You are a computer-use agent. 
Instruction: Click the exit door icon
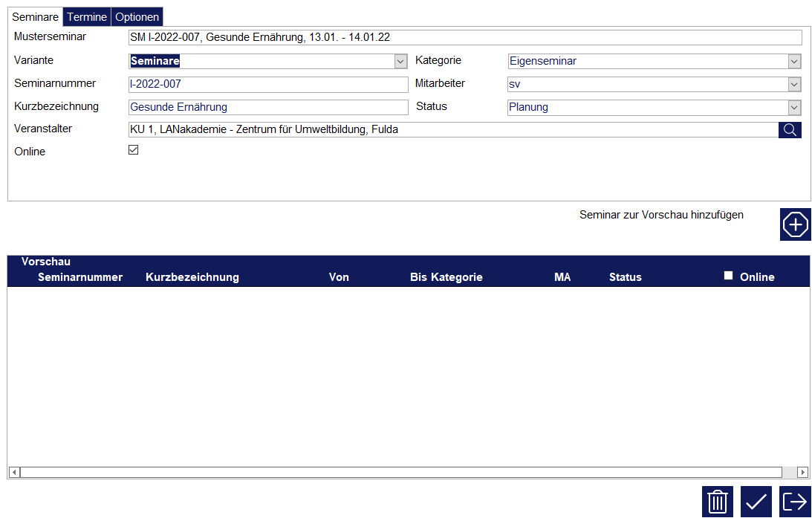(795, 502)
